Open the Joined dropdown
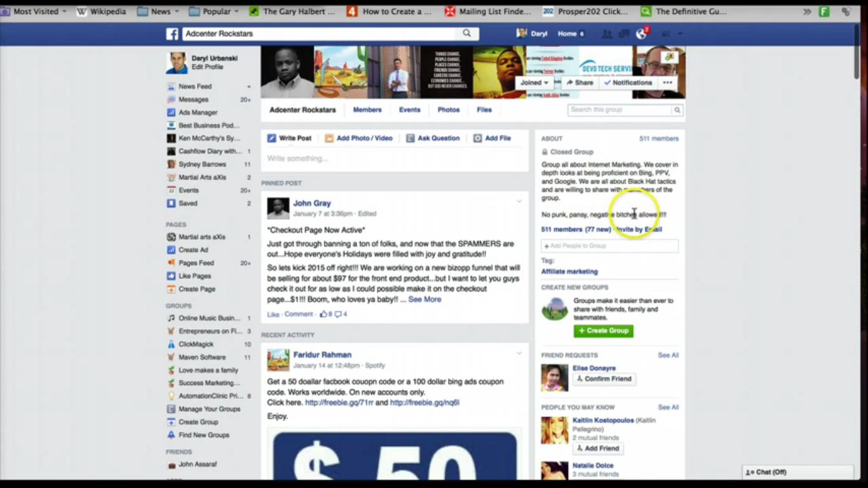The width and height of the screenshot is (868, 488). coord(534,83)
